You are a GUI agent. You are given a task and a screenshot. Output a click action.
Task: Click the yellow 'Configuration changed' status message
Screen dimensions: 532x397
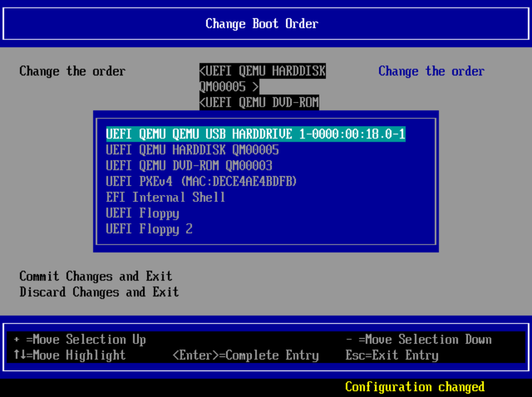(415, 387)
